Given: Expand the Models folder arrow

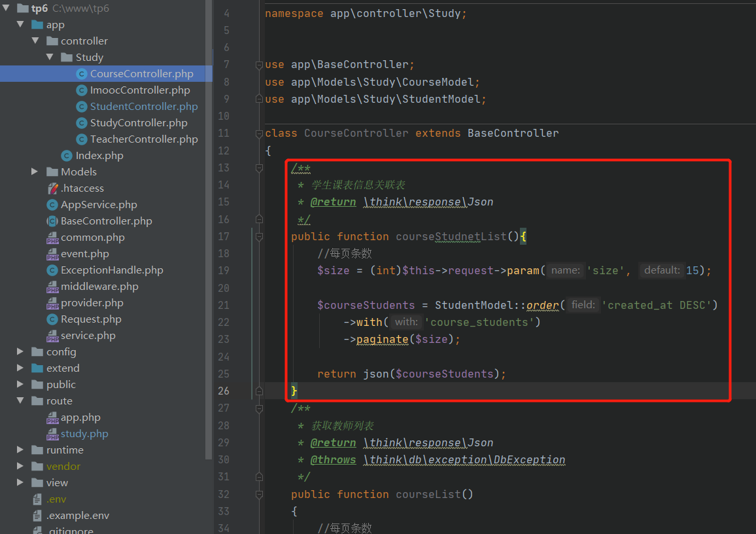Looking at the screenshot, I should point(35,172).
